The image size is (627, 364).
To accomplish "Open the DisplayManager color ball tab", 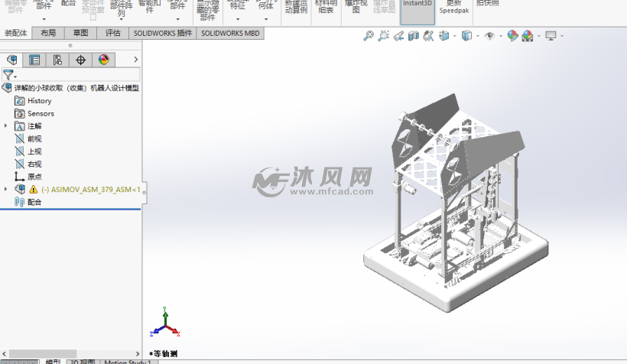I will click(x=103, y=60).
